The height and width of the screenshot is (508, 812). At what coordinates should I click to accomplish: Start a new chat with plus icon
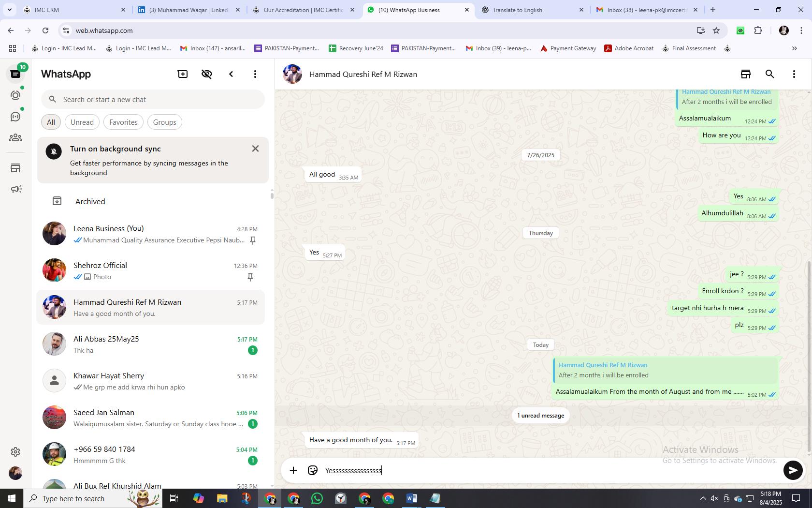tap(183, 74)
